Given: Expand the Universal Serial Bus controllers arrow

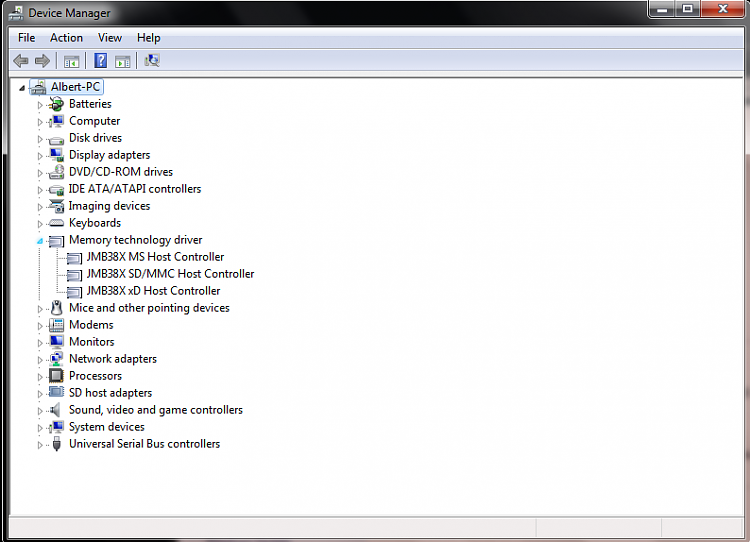Looking at the screenshot, I should pos(40,445).
